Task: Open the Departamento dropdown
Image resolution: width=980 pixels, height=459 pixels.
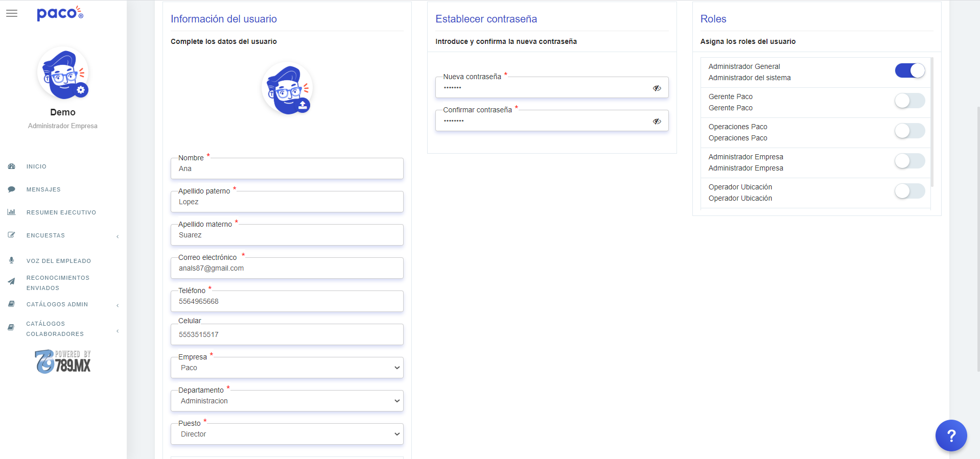Action: 287,401
